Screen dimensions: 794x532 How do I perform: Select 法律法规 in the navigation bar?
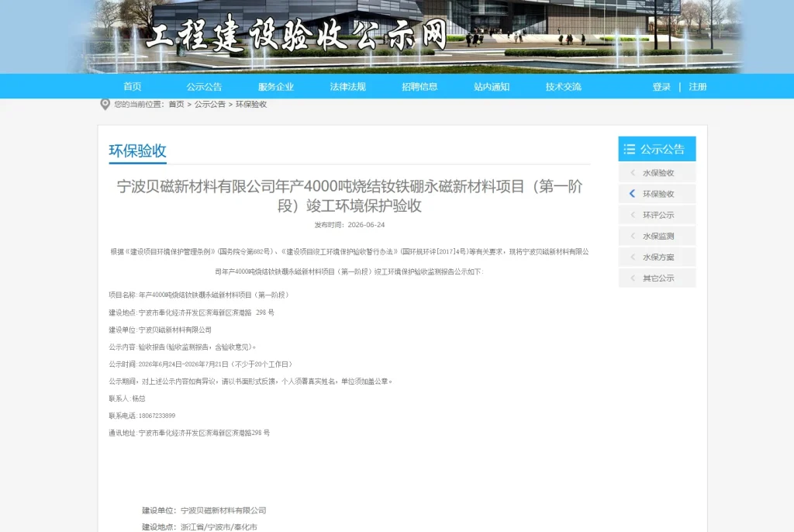click(348, 87)
